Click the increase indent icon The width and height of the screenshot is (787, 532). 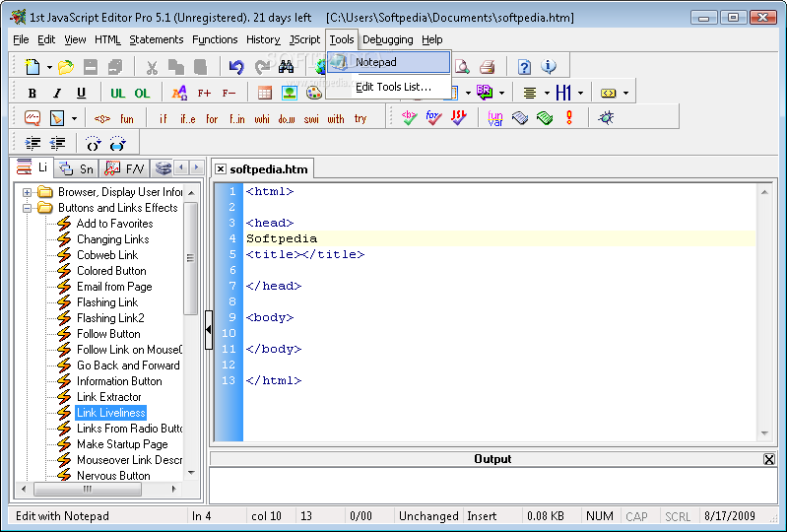[x=33, y=144]
